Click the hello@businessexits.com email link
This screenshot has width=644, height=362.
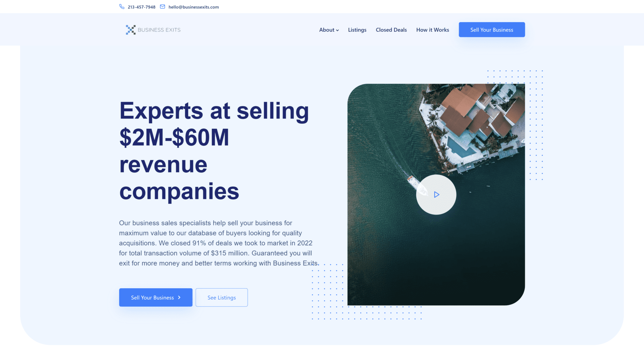point(194,7)
